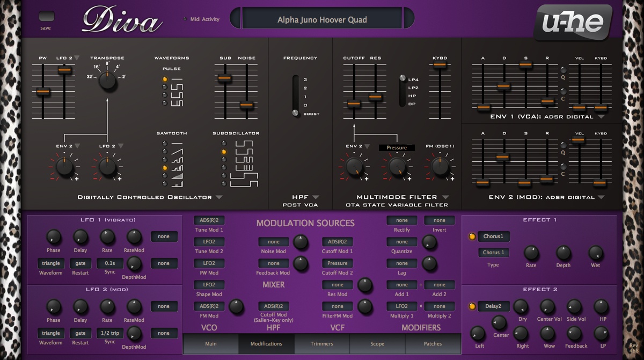
Task: Toggle the Effect 1 power LED
Action: (472, 236)
